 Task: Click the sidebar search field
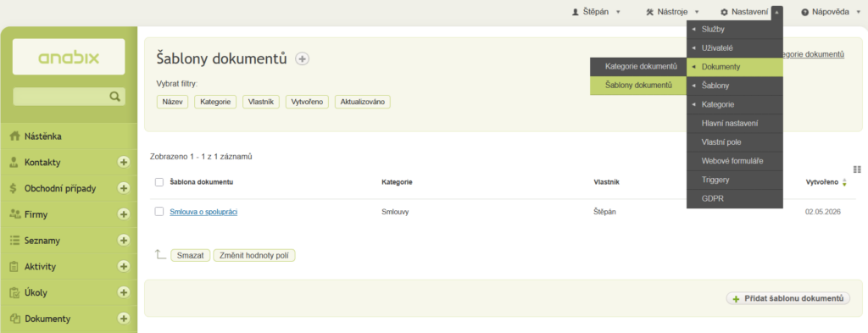click(69, 97)
